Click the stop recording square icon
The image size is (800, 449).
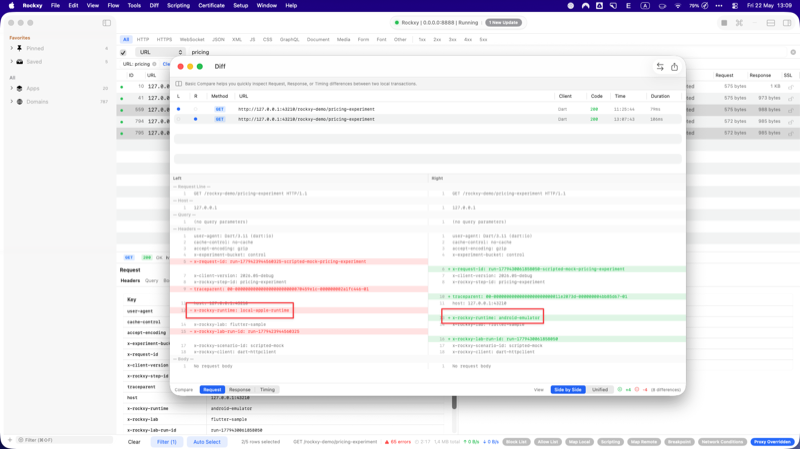pyautogui.click(x=724, y=23)
